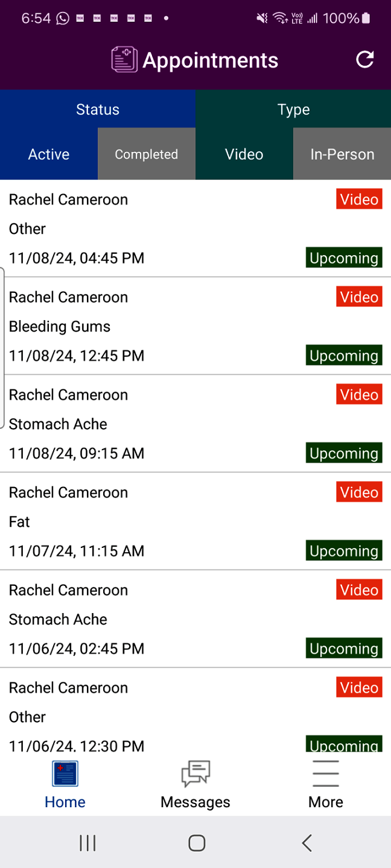
Task: Select the Video type filter
Action: click(x=244, y=154)
